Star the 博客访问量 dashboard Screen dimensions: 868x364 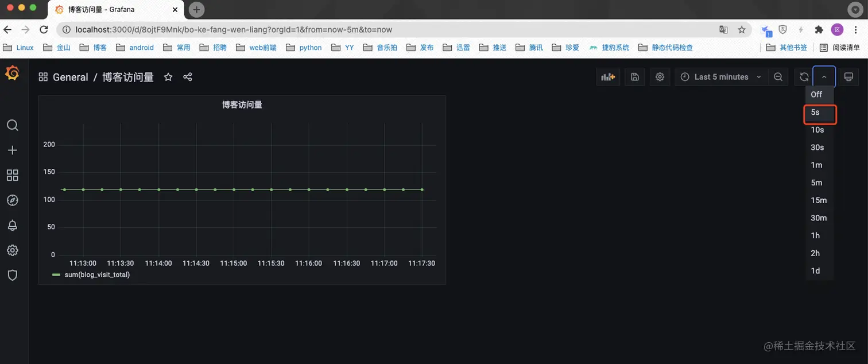tap(168, 77)
